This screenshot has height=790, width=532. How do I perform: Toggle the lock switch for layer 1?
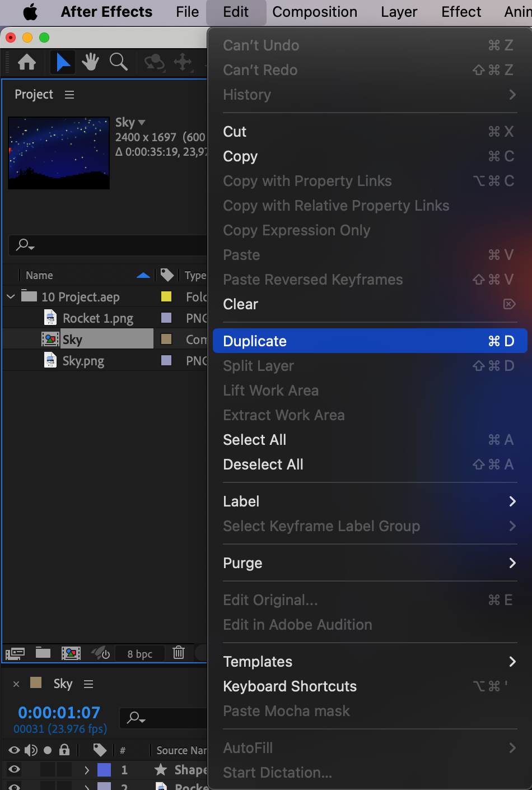click(x=64, y=770)
